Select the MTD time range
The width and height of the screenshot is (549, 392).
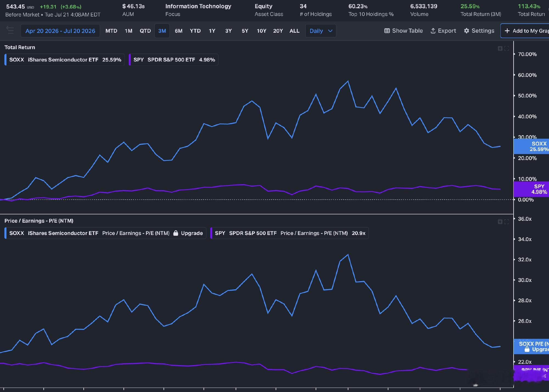111,31
